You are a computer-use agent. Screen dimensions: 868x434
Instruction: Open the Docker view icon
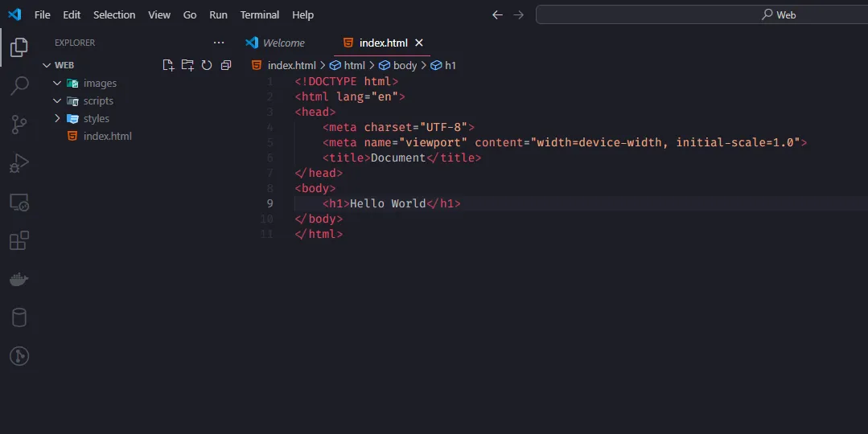tap(19, 279)
